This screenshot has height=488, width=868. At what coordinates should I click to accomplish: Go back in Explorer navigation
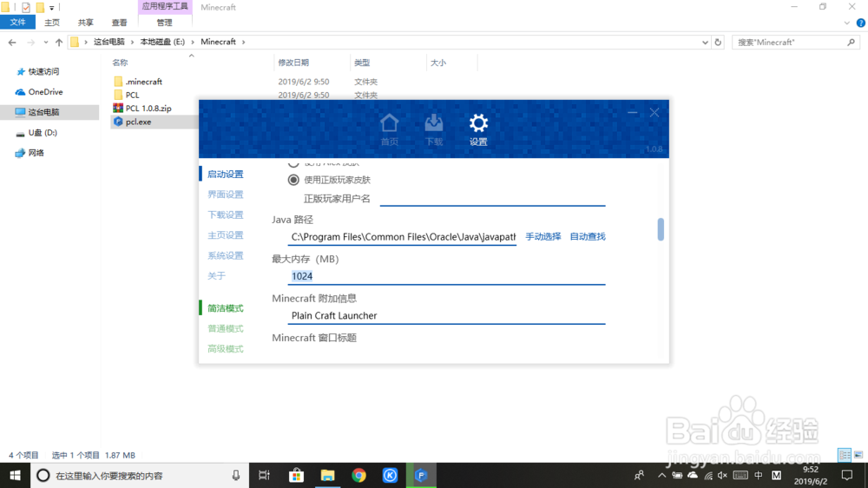[x=12, y=42]
